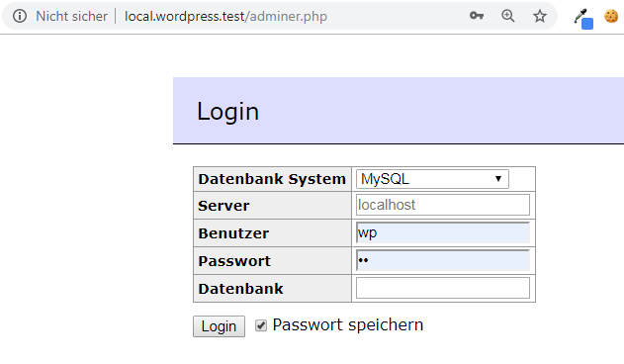Toggle the Passwort speichern checkbox

coord(261,325)
